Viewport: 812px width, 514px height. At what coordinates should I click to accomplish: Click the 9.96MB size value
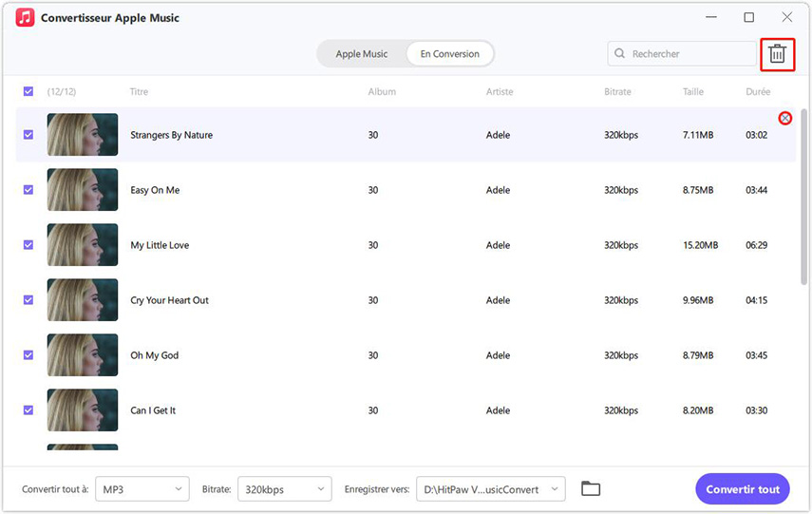[698, 300]
